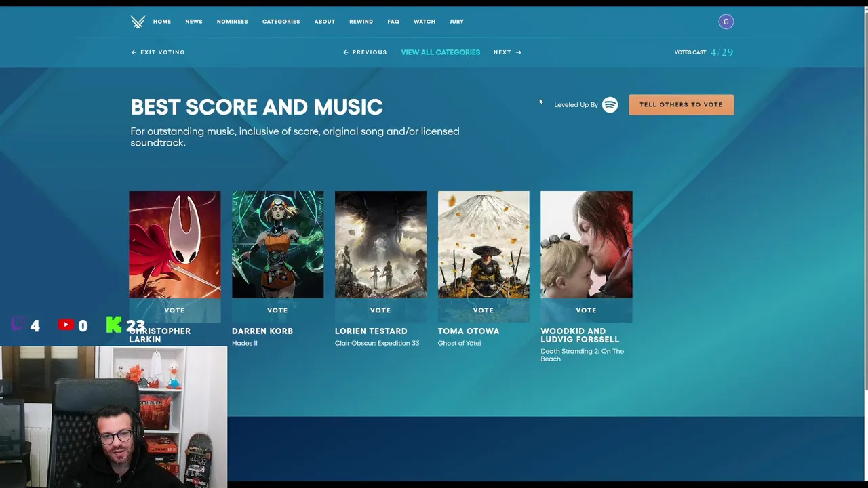This screenshot has height=488, width=868.
Task: Click the page vertical scrollbar
Action: pyautogui.click(x=865, y=200)
